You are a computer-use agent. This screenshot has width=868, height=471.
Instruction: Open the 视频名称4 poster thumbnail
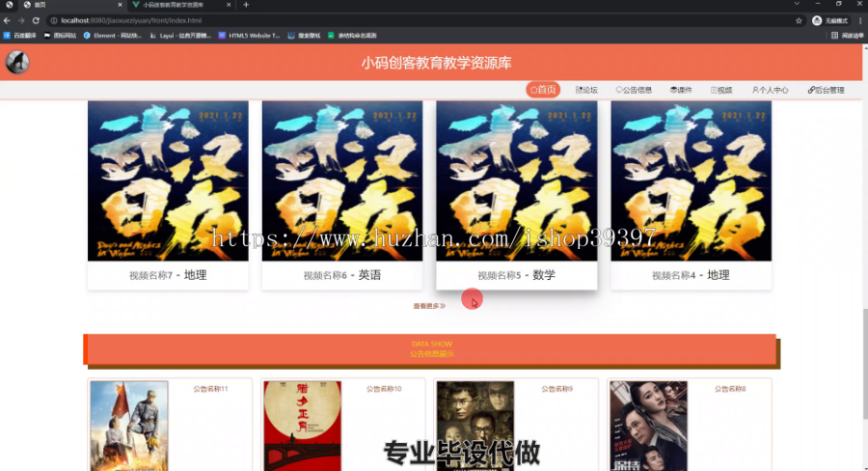click(691, 180)
